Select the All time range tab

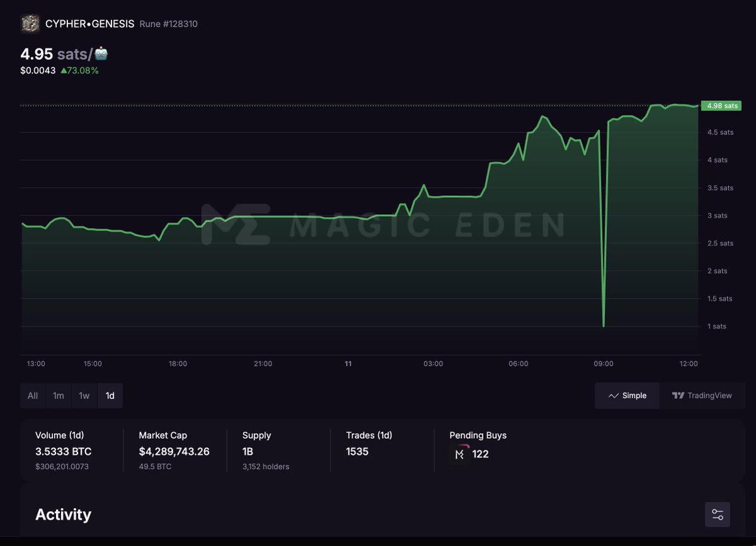pyautogui.click(x=33, y=395)
